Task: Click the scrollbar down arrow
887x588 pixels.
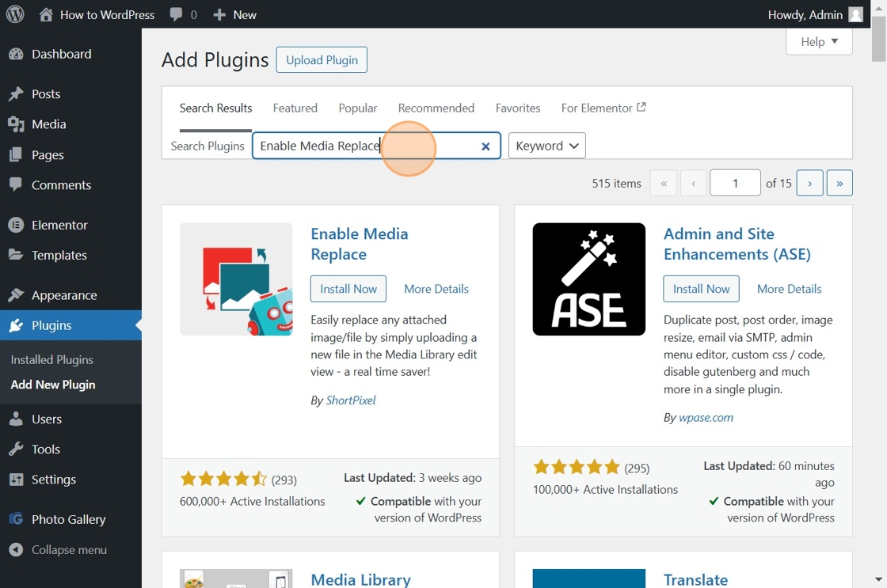Action: [878, 579]
